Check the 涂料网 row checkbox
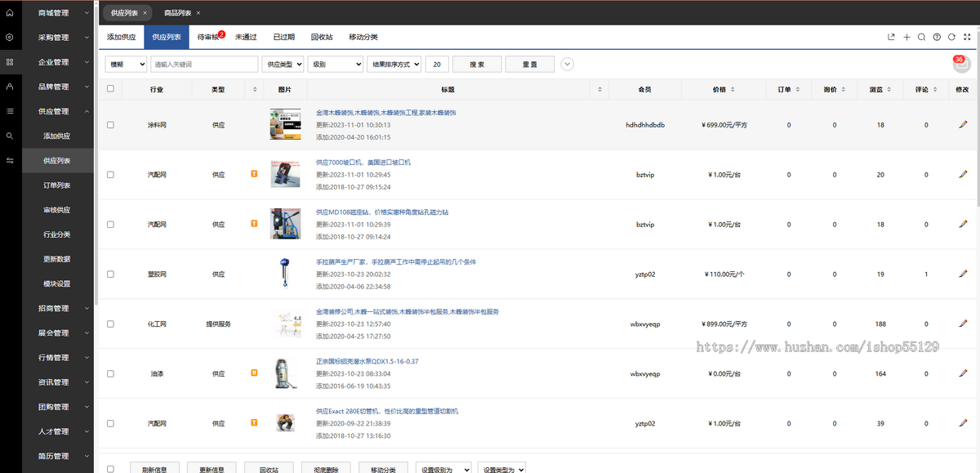Viewport: 980px width, 473px height. click(x=110, y=125)
